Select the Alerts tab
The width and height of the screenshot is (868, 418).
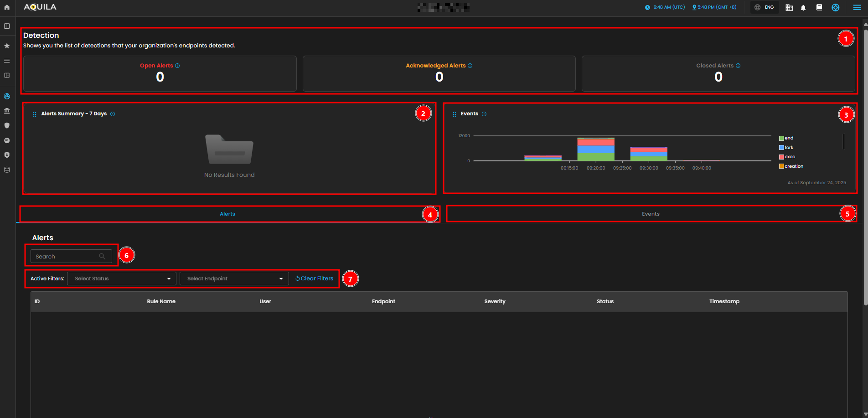point(227,214)
